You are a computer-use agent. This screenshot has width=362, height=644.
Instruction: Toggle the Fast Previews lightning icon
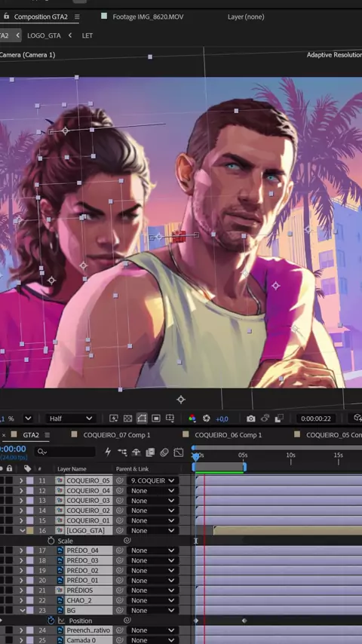click(x=114, y=419)
